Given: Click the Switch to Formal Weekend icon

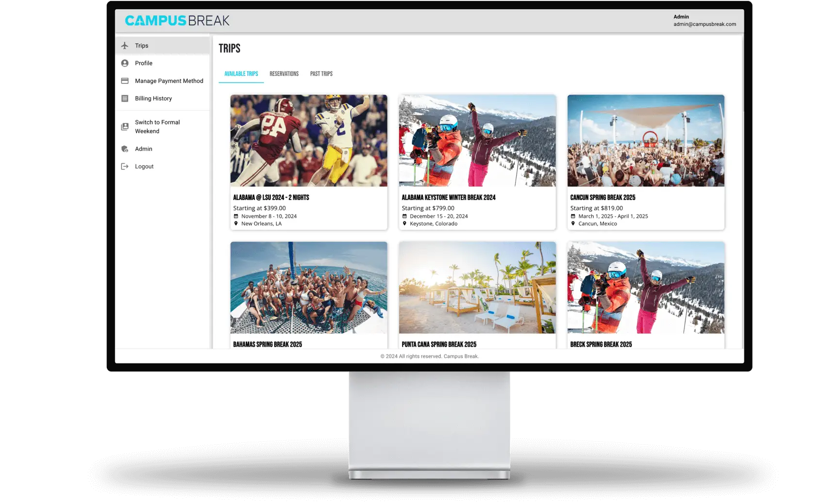Looking at the screenshot, I should pos(125,127).
